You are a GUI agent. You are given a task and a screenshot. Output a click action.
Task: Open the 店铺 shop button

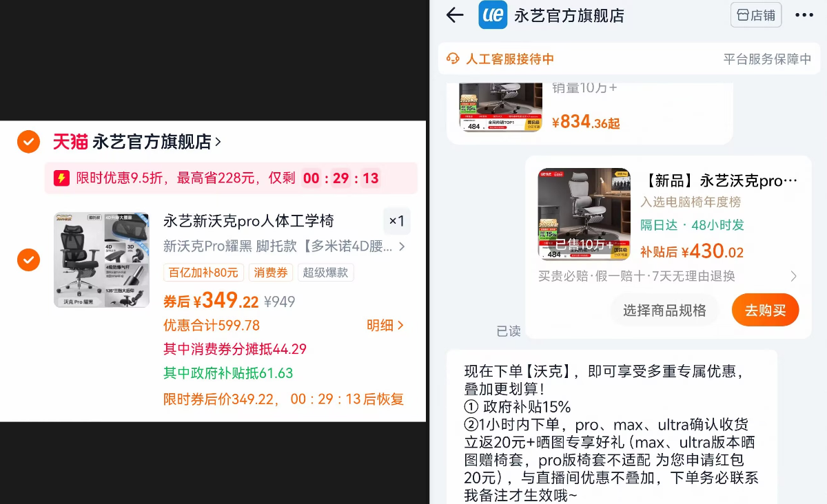756,15
